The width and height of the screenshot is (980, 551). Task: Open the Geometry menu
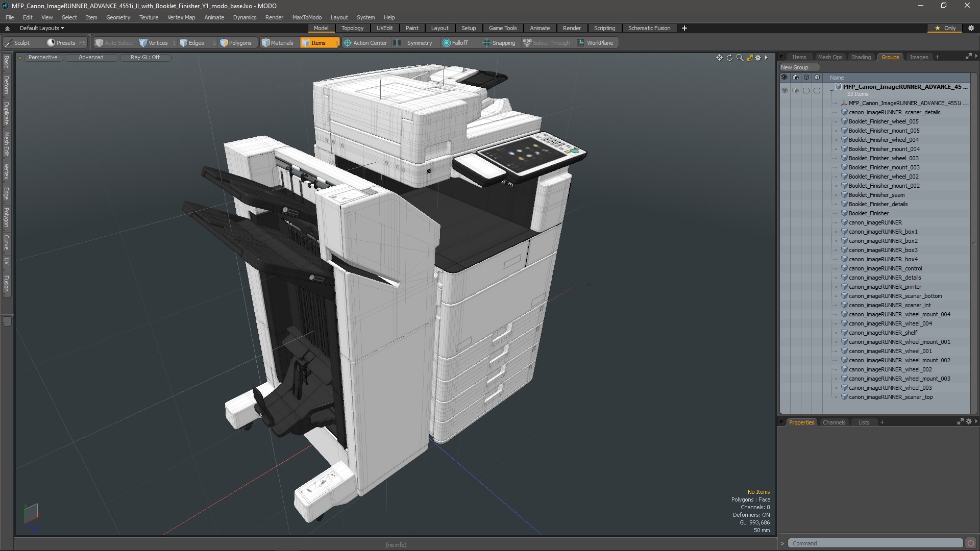pos(118,17)
